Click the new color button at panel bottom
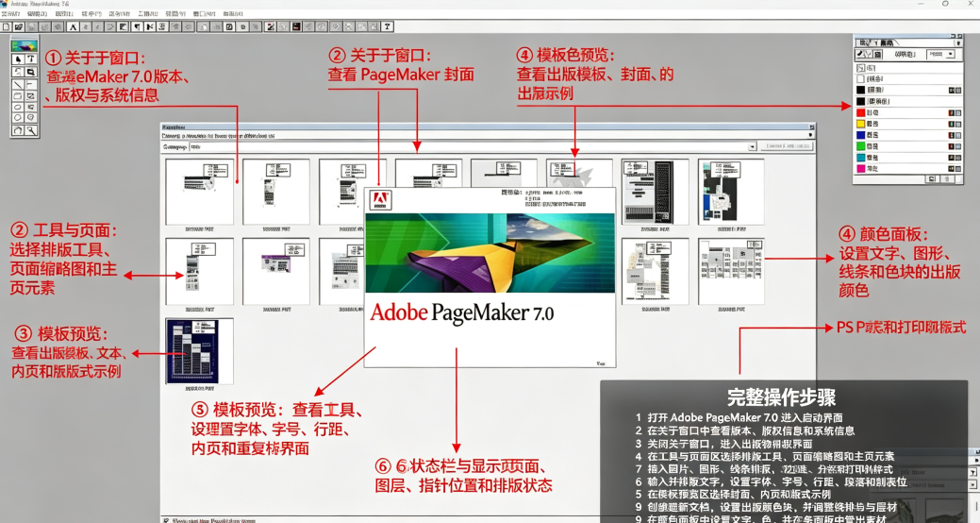The width and height of the screenshot is (980, 523). [x=932, y=179]
